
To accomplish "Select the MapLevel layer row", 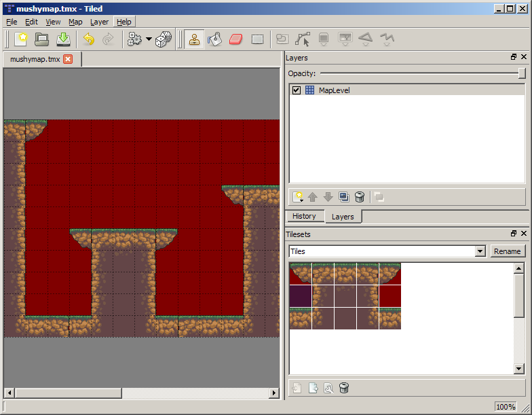I will [x=407, y=90].
